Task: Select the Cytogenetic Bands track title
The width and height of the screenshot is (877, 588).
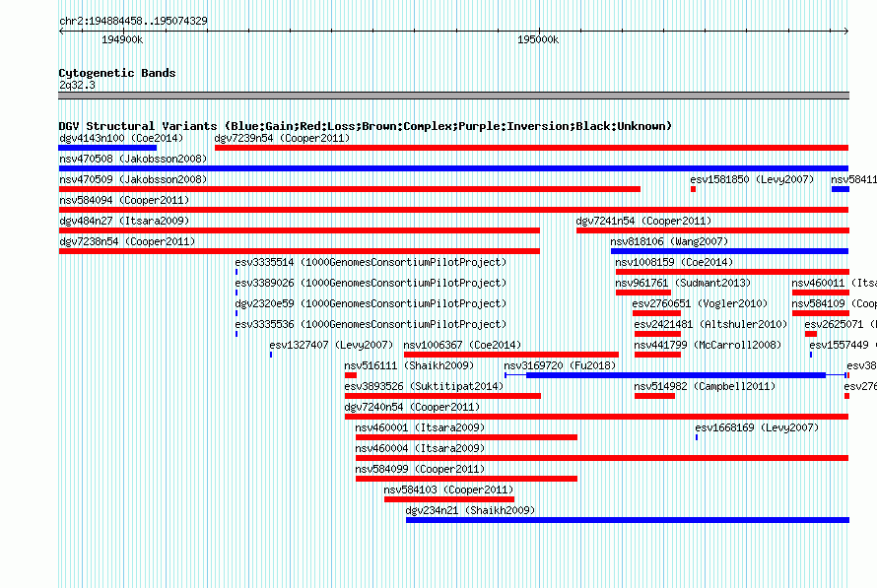Action: coord(117,73)
